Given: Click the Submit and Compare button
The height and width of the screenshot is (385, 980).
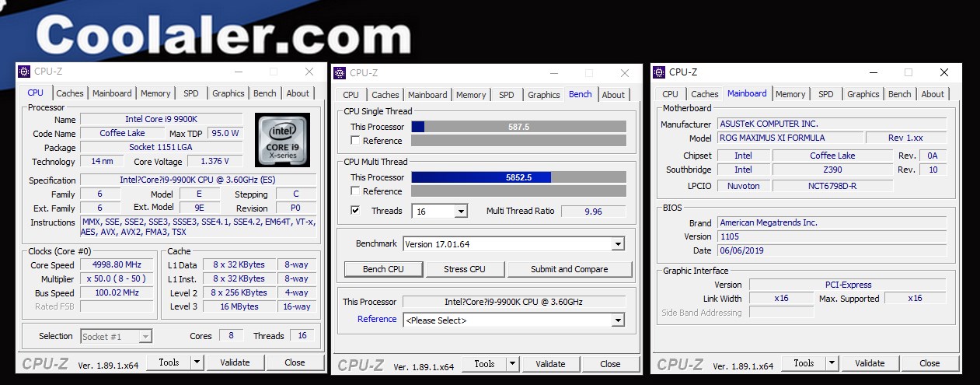Looking at the screenshot, I should [x=570, y=269].
